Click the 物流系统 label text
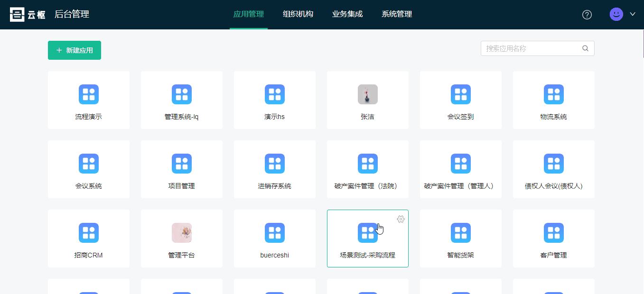The image size is (644, 294). point(554,117)
